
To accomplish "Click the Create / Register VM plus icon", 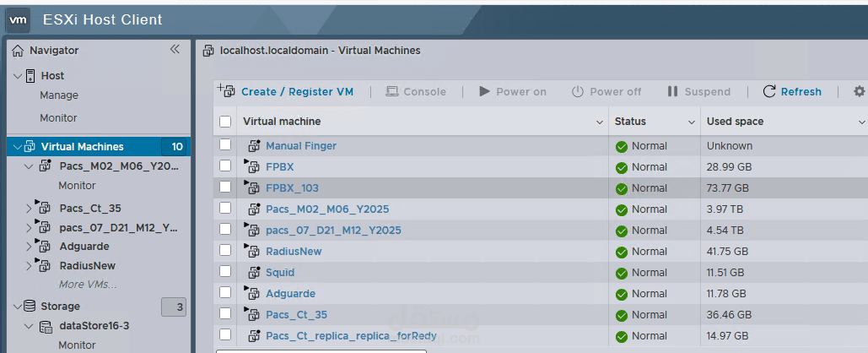I will pyautogui.click(x=226, y=90).
